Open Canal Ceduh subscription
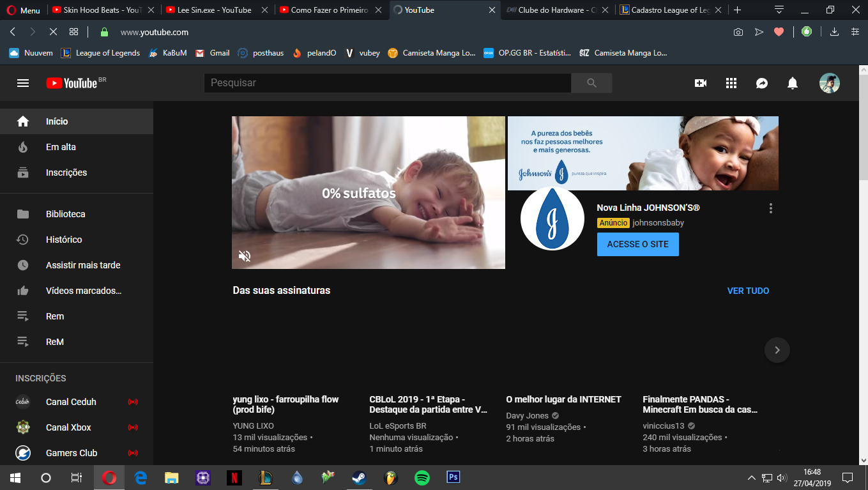The height and width of the screenshot is (490, 868). pyautogui.click(x=77, y=402)
